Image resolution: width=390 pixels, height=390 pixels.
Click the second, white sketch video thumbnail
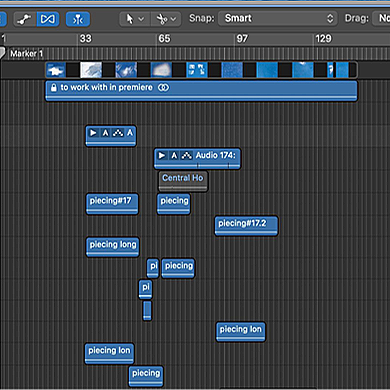(x=91, y=70)
